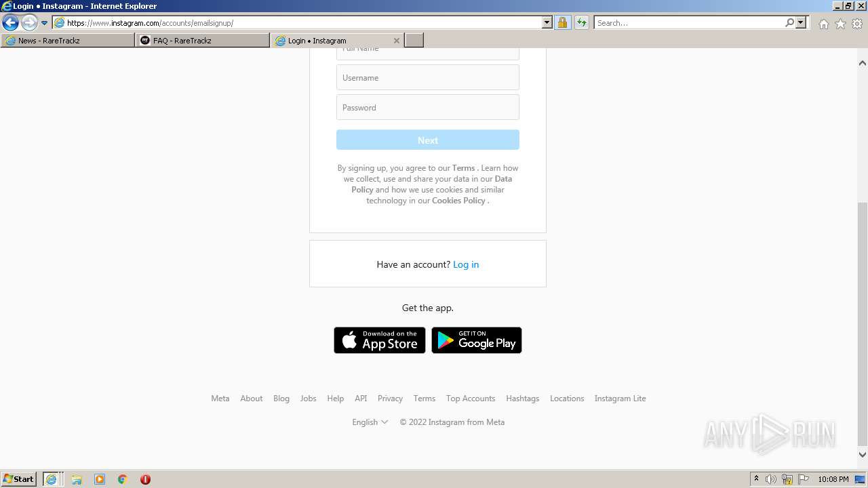
Task: Open the Instagram Lite footer link
Action: pos(620,399)
